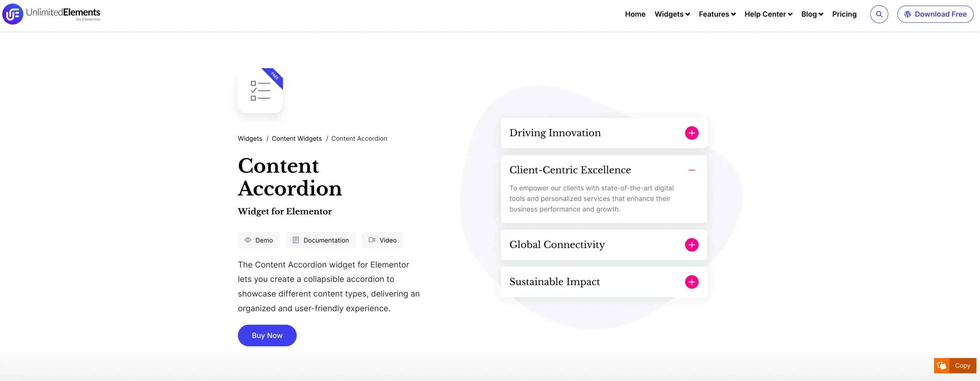Watch the widget Video
The width and height of the screenshot is (980, 381).
(x=382, y=240)
